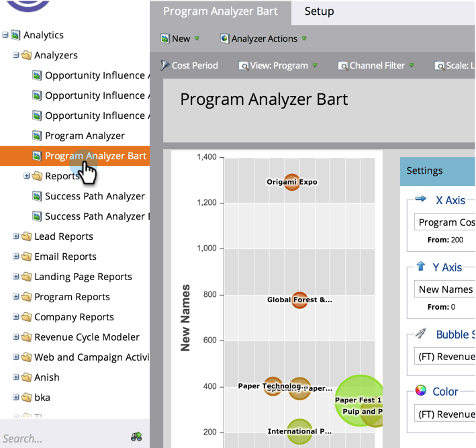Click the Landing Page Reports folder icon
Viewport: 476px width, 448px height.
26,277
